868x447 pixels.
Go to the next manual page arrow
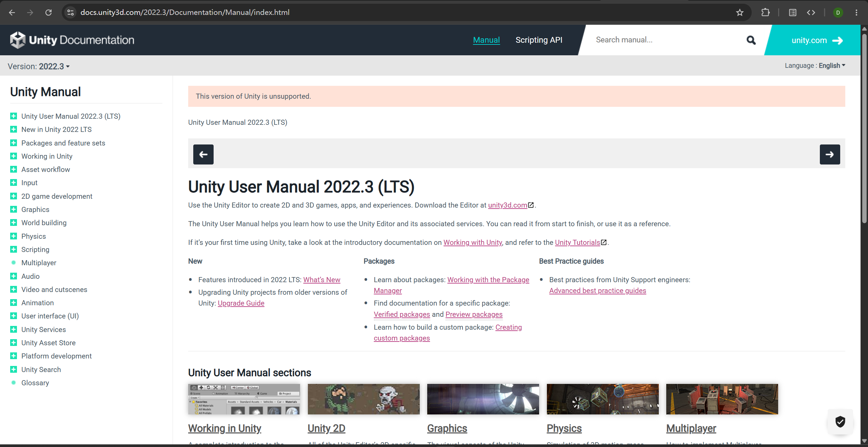point(830,154)
